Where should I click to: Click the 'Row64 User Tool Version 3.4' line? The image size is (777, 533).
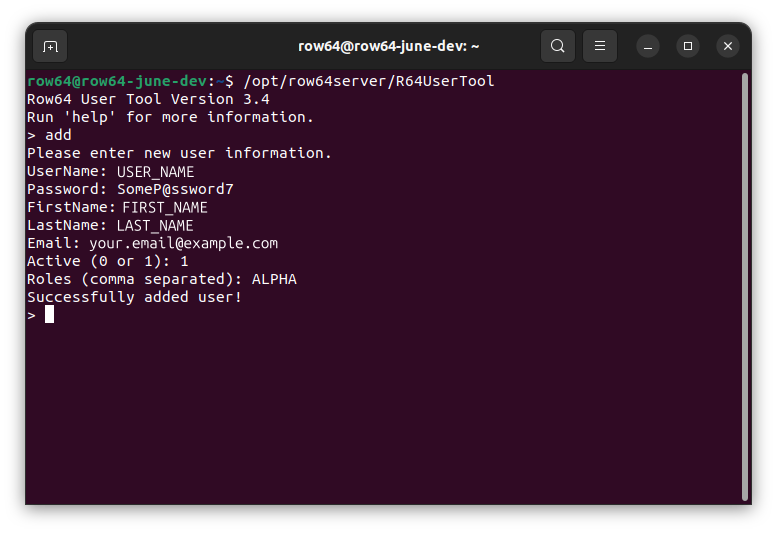[x=148, y=99]
